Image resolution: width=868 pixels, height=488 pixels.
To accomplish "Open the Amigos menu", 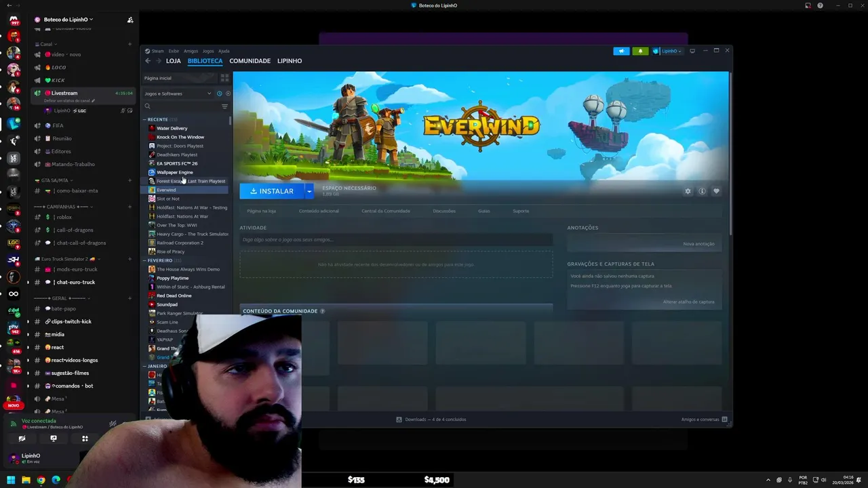I will 191,51.
